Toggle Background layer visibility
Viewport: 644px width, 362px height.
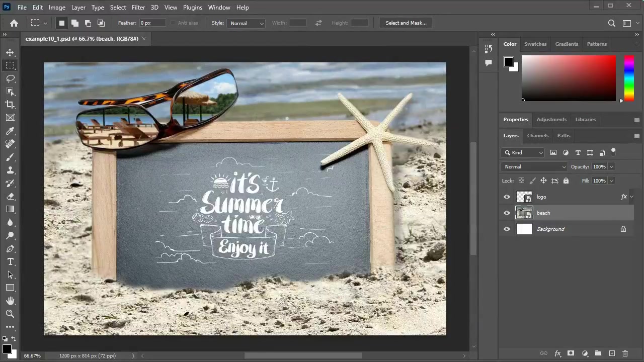click(x=507, y=229)
